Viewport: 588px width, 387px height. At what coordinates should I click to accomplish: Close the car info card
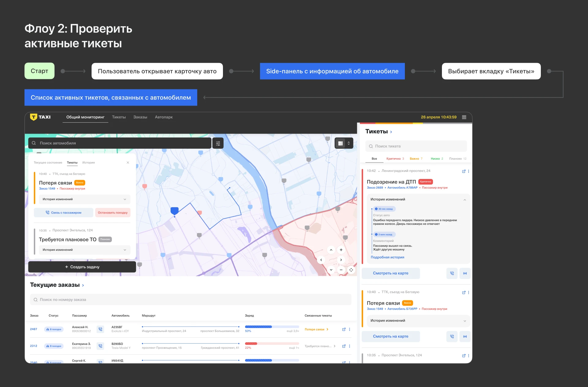128,162
